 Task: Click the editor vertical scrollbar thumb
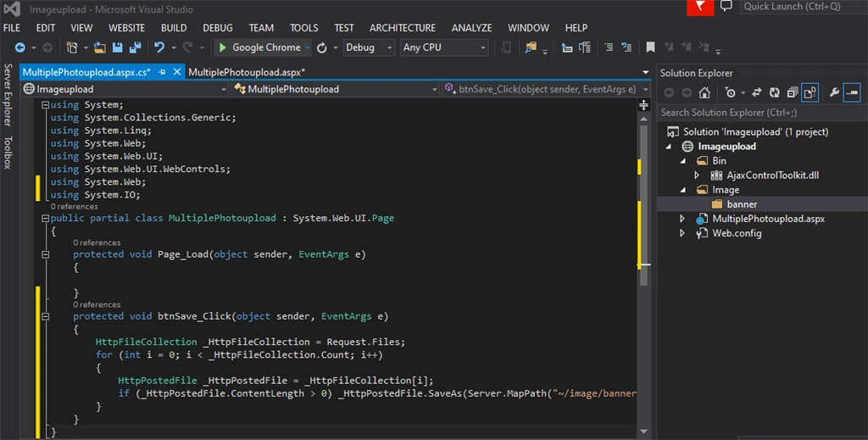643,205
